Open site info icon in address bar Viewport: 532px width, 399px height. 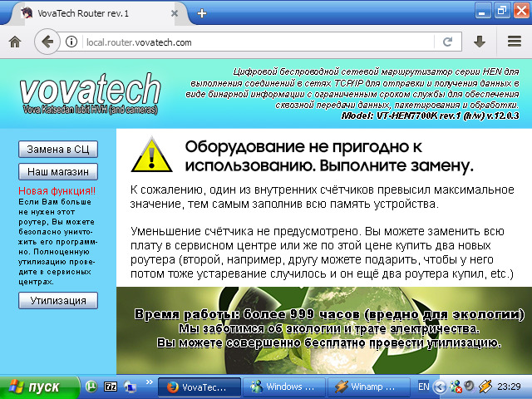pyautogui.click(x=71, y=42)
